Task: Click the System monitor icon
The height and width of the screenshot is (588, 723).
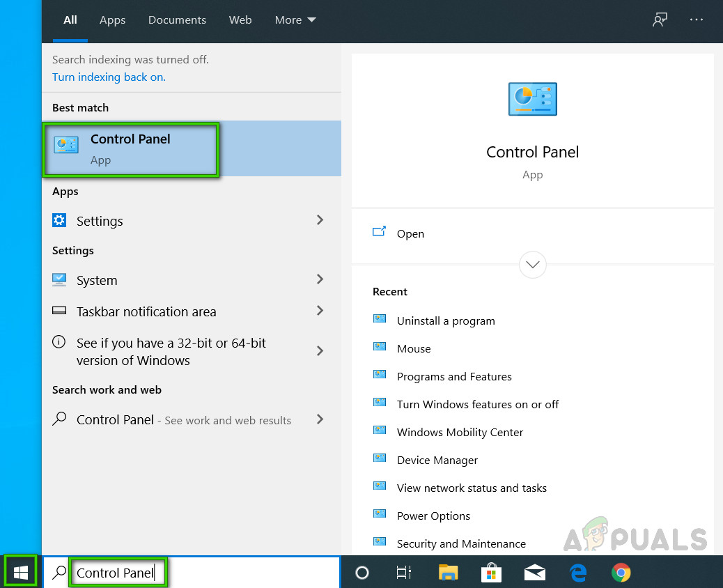Action: pos(59,279)
